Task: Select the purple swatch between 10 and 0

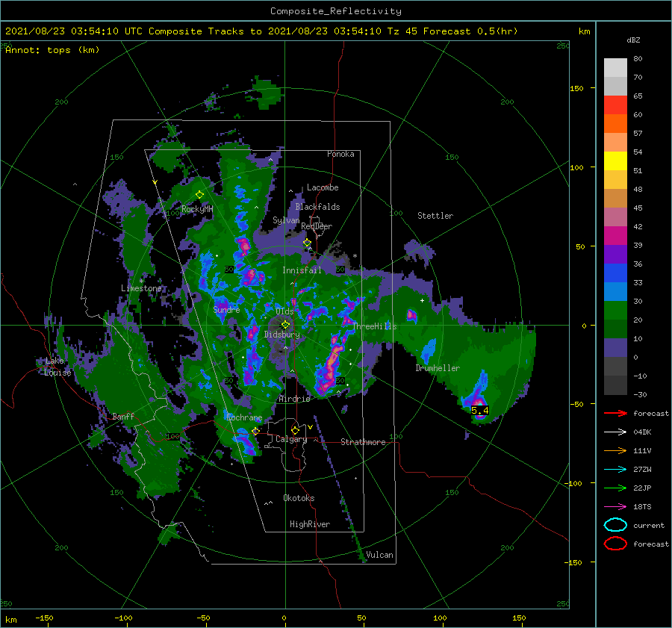Action: coord(615,348)
